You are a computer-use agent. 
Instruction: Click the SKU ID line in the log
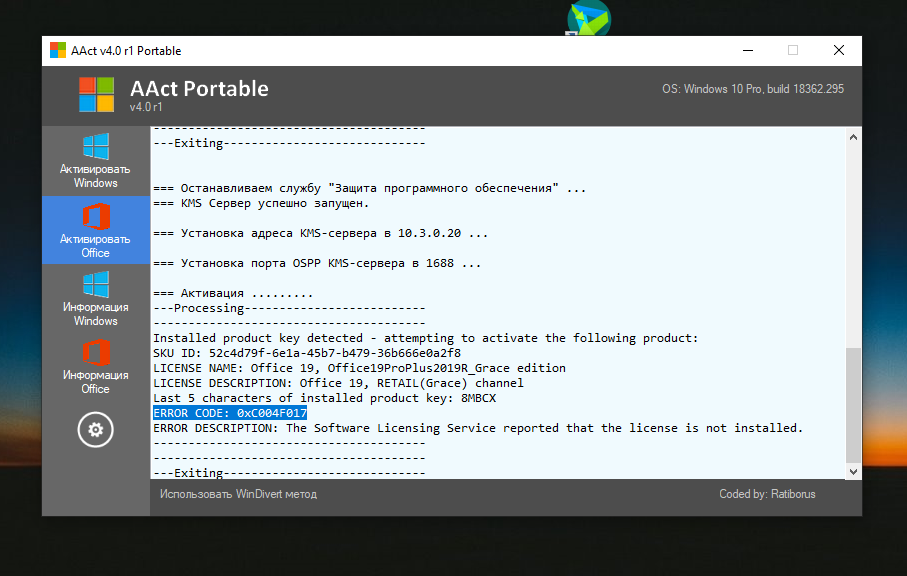(x=307, y=353)
